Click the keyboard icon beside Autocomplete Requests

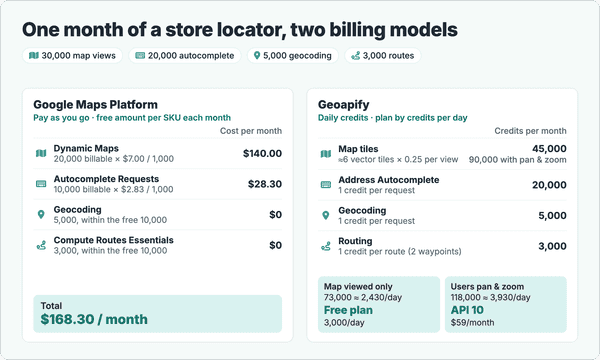coord(41,184)
